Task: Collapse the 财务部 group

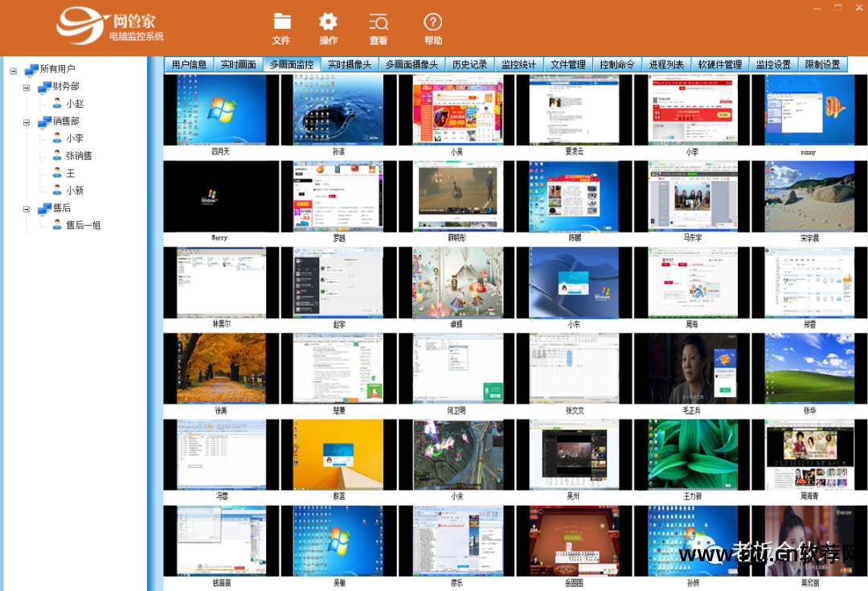Action: pos(26,88)
